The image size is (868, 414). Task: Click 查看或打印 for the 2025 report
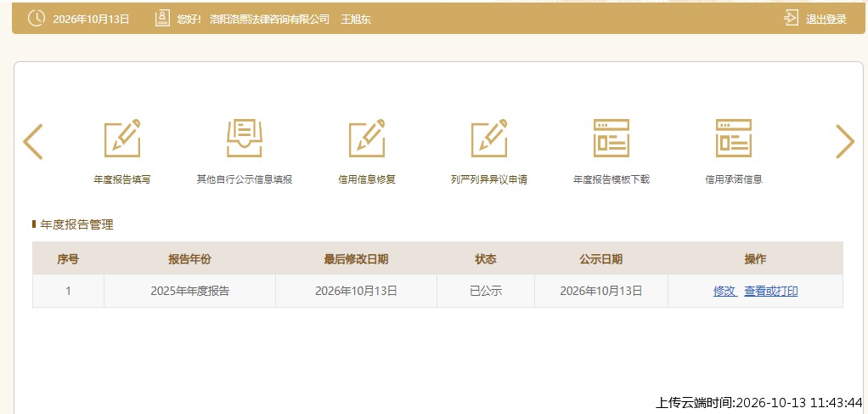pyautogui.click(x=771, y=291)
